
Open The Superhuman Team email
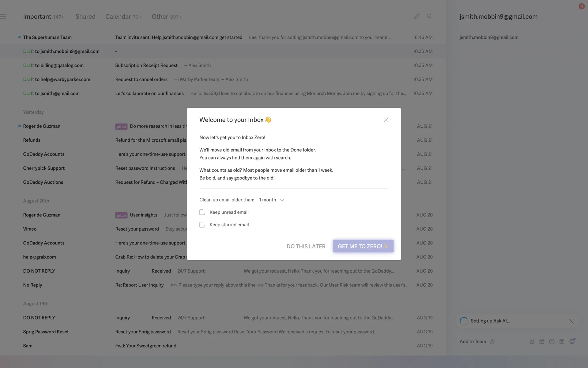click(x=179, y=37)
